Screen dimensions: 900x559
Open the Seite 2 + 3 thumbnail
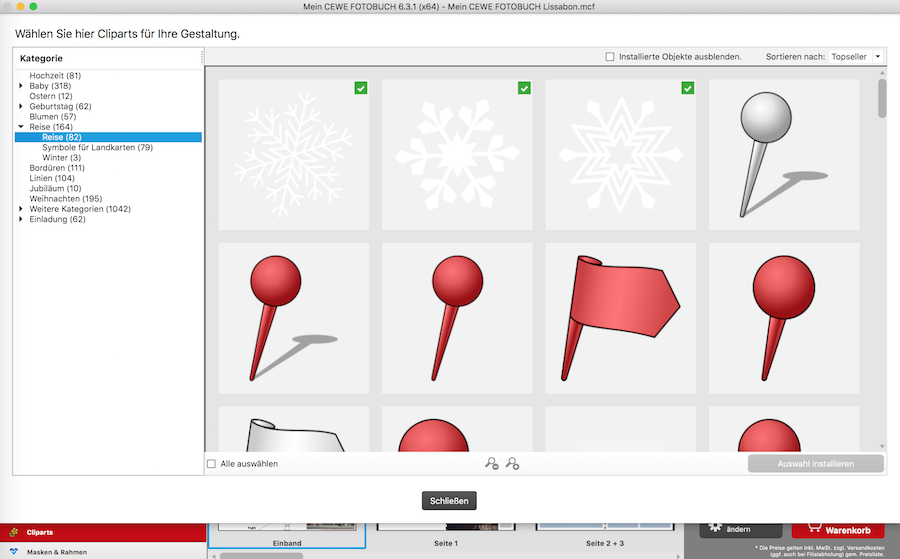click(x=604, y=535)
